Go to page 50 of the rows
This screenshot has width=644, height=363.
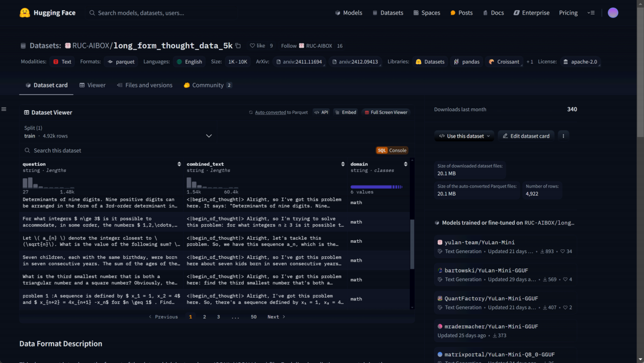pos(254,317)
